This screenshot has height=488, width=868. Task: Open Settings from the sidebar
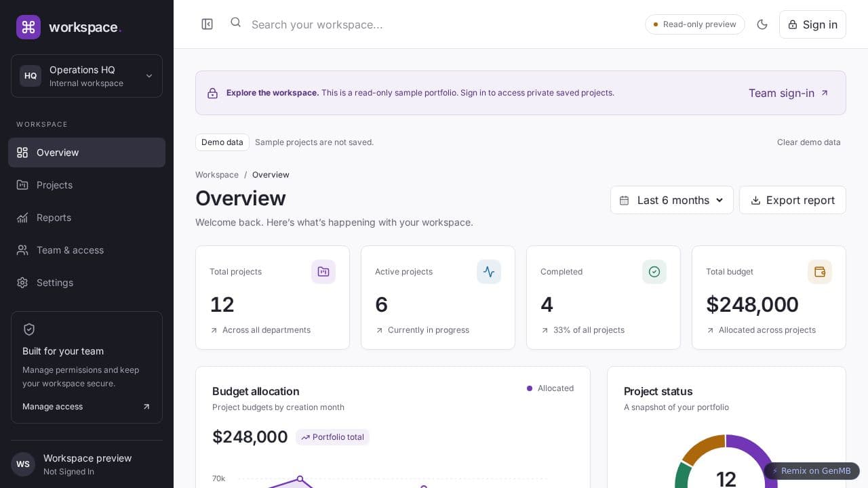click(x=87, y=283)
